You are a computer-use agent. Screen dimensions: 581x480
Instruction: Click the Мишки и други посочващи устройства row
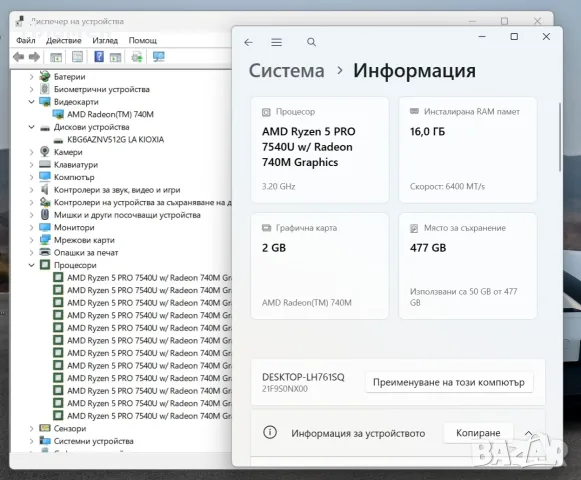pyautogui.click(x=127, y=215)
